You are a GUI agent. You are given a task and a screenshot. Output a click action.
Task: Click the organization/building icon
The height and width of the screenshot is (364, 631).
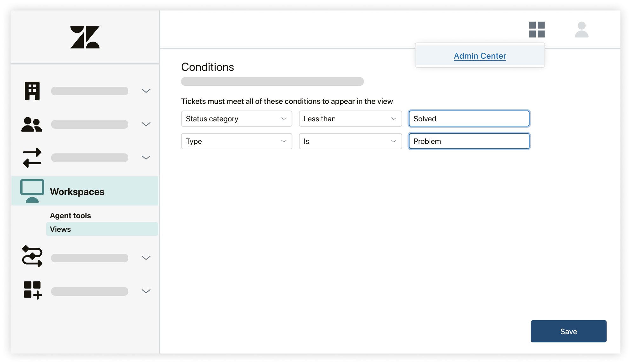click(x=32, y=91)
